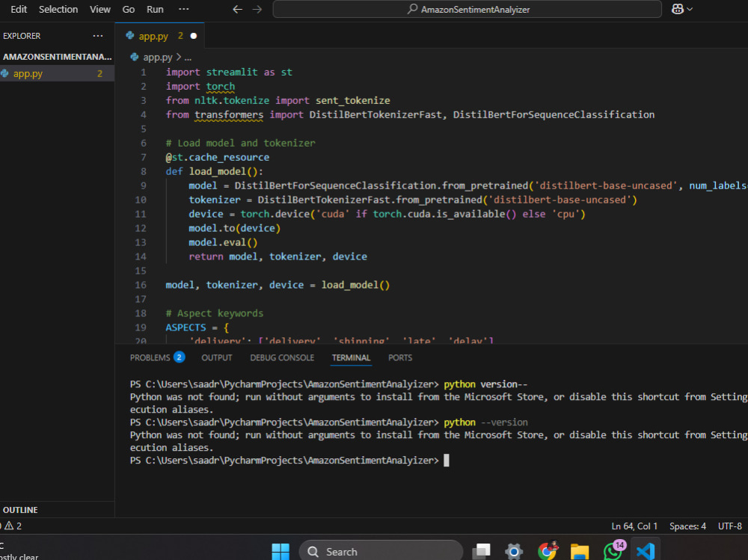Expand the OUTLINE section

[57, 510]
